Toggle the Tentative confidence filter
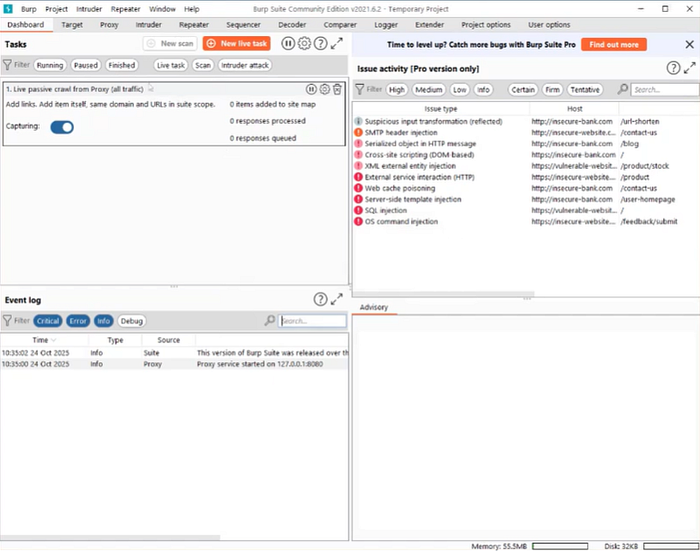 point(585,90)
